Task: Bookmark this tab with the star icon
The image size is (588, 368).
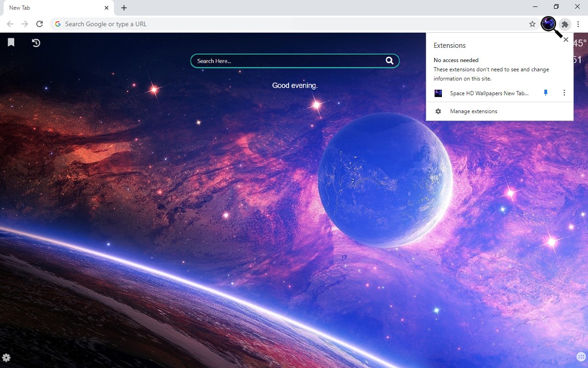Action: 532,24
